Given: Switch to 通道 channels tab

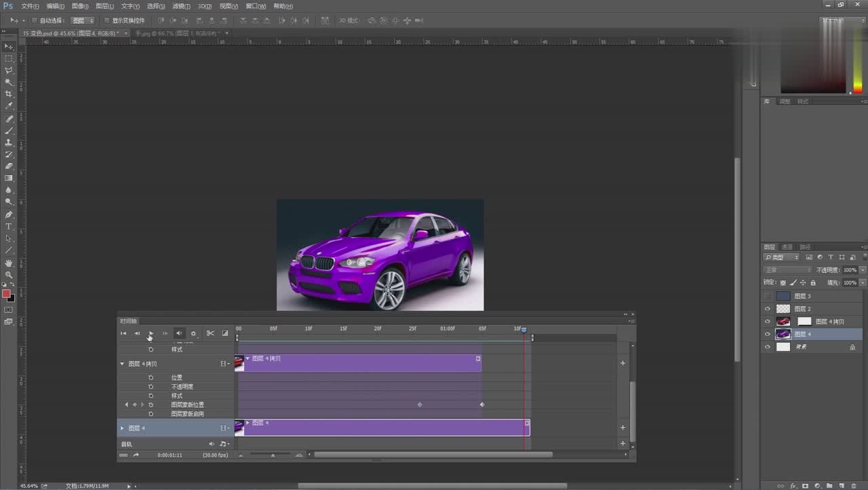Looking at the screenshot, I should point(787,247).
